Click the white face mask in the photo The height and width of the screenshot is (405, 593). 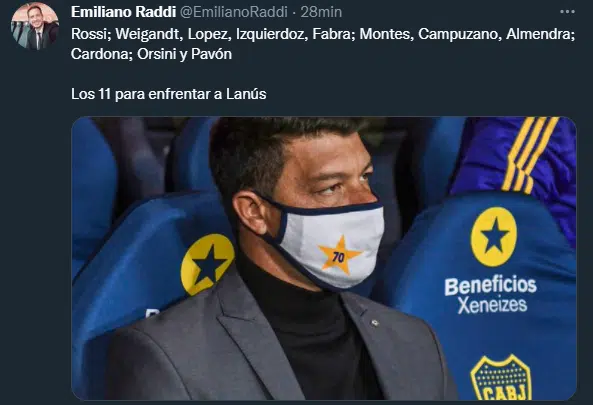point(327,246)
